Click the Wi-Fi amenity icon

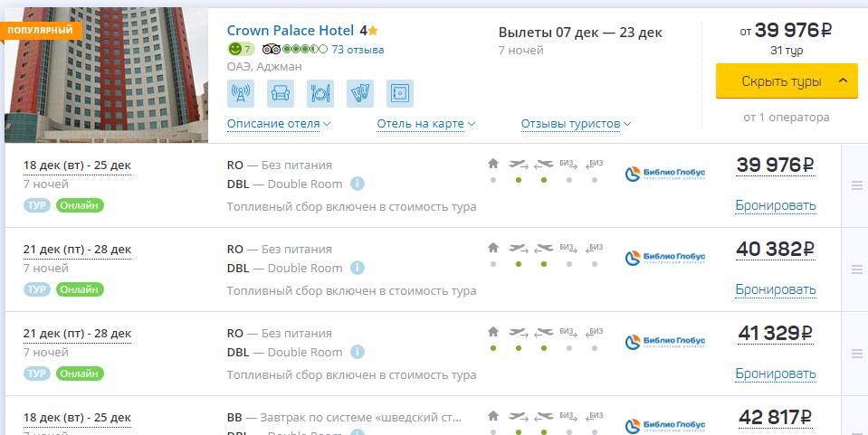point(240,93)
